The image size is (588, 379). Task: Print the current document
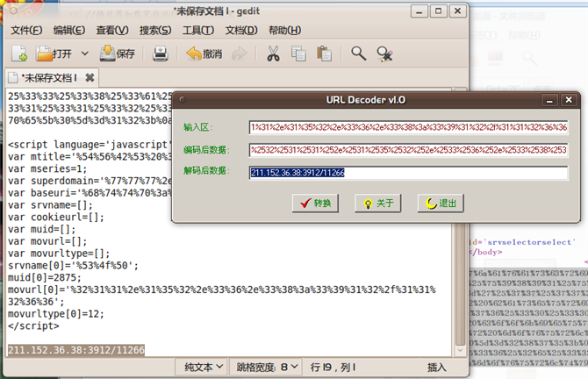tap(160, 54)
